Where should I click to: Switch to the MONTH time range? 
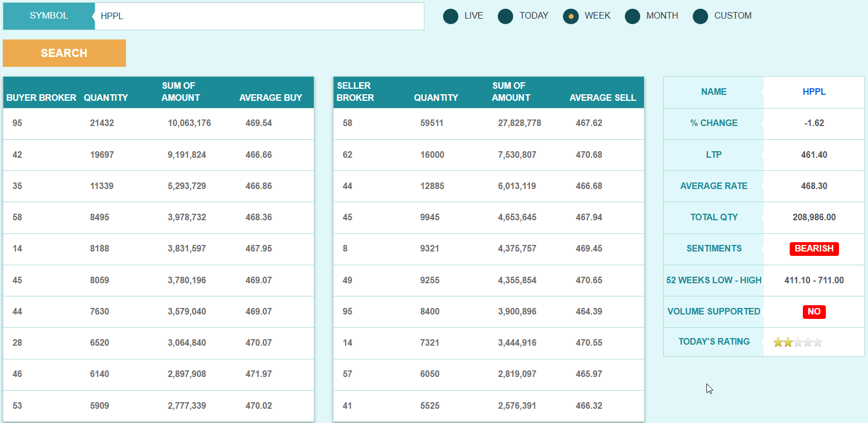(633, 16)
